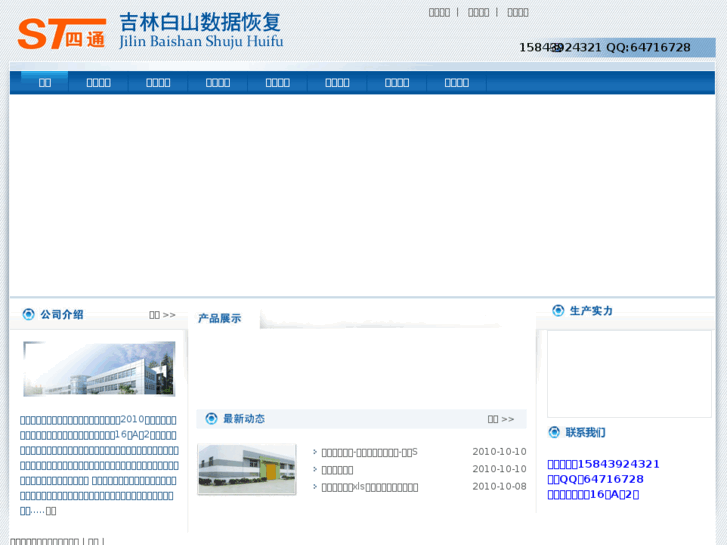Click the bullet icon beside 联系我们

click(554, 432)
